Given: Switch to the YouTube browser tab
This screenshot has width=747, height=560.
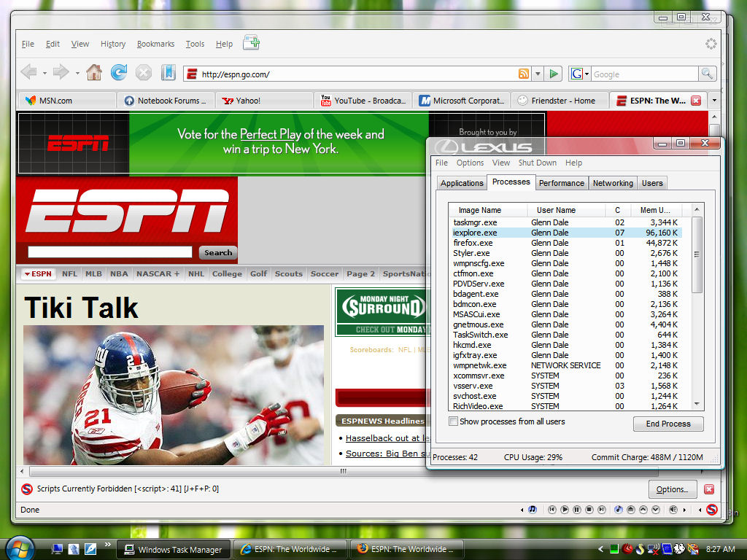Looking at the screenshot, I should (x=363, y=101).
